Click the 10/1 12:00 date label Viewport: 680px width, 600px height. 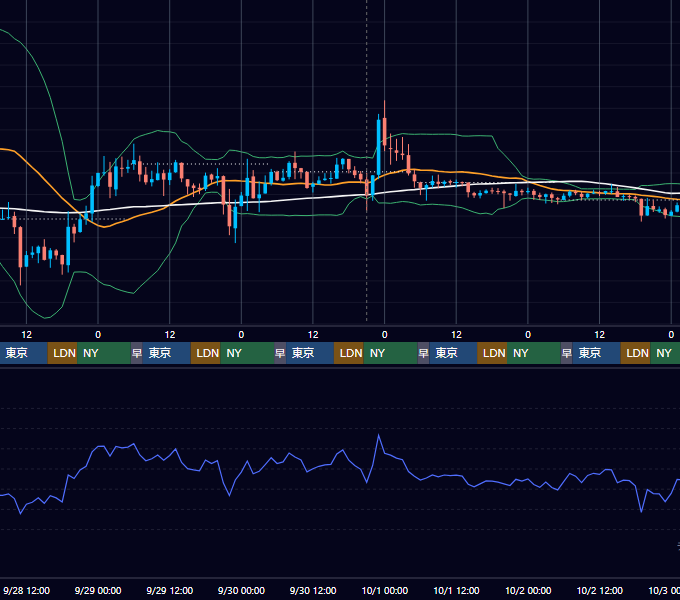click(x=456, y=590)
